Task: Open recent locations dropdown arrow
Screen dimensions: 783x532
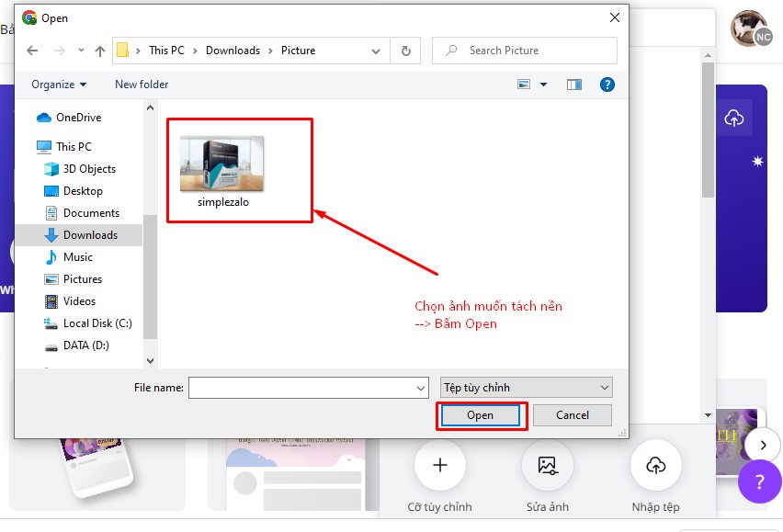Action: pyautogui.click(x=81, y=51)
